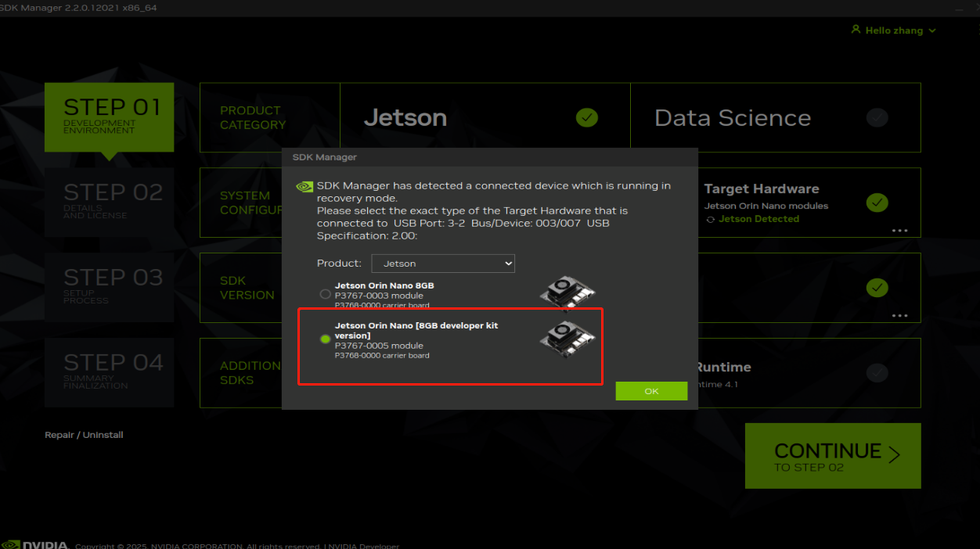Select Jetson Orin Nano 8GB radio option
The width and height of the screenshot is (980, 549).
326,295
